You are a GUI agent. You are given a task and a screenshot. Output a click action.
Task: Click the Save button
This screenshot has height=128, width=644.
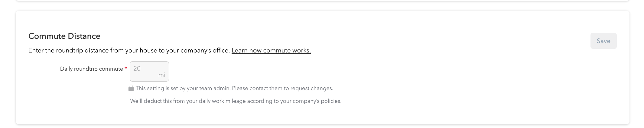tap(603, 41)
